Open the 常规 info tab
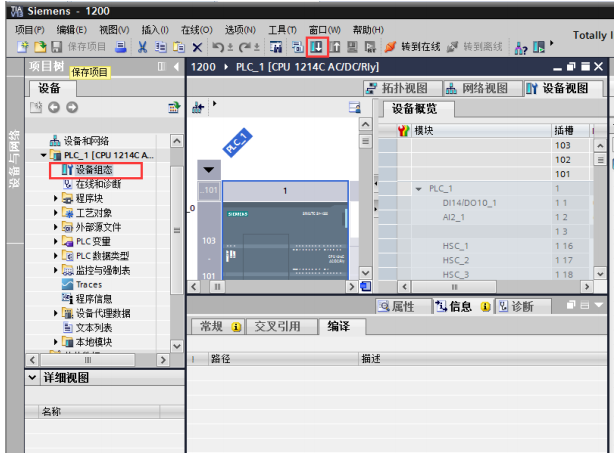 pyautogui.click(x=218, y=326)
